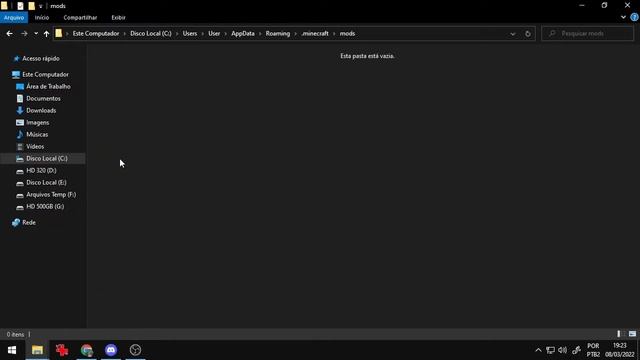Open Imagens in the sidebar
Viewport: 640px width, 360px height.
point(38,122)
